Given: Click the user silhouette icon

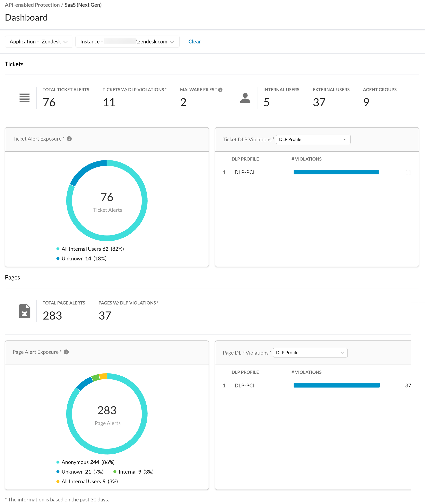Looking at the screenshot, I should click(x=245, y=98).
